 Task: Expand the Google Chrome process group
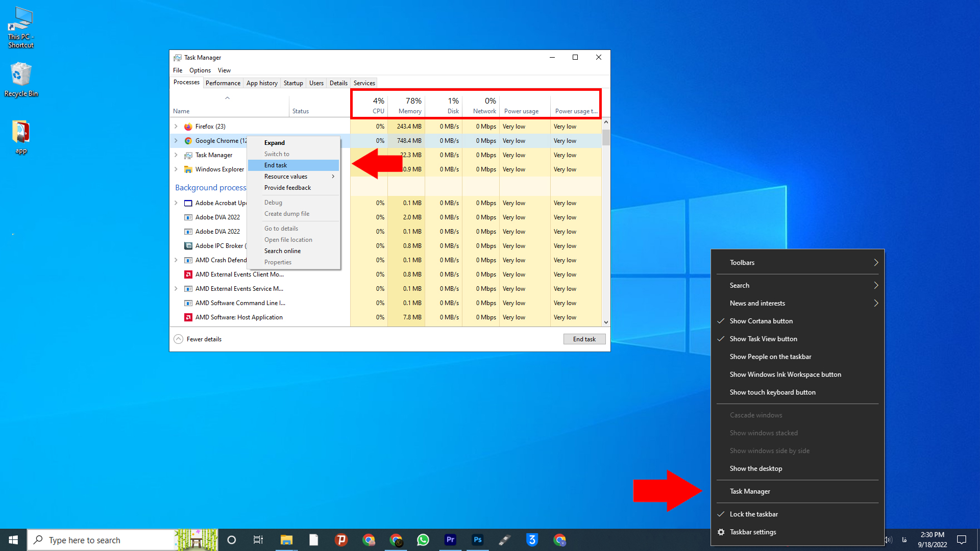pyautogui.click(x=176, y=141)
